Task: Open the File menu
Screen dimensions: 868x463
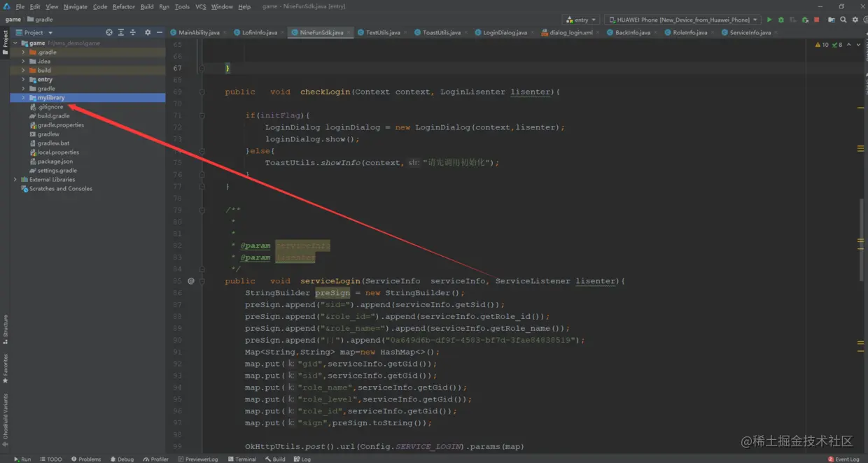Action: [20, 6]
